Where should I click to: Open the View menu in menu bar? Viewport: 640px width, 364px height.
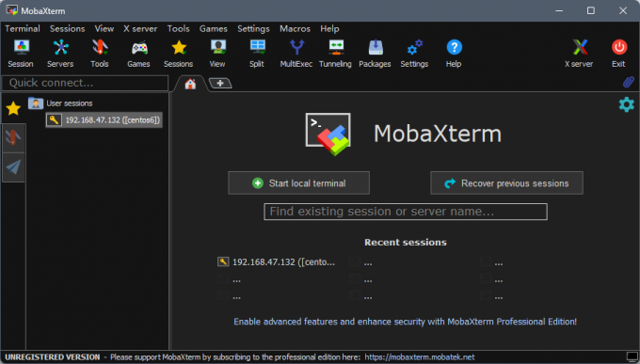[104, 28]
